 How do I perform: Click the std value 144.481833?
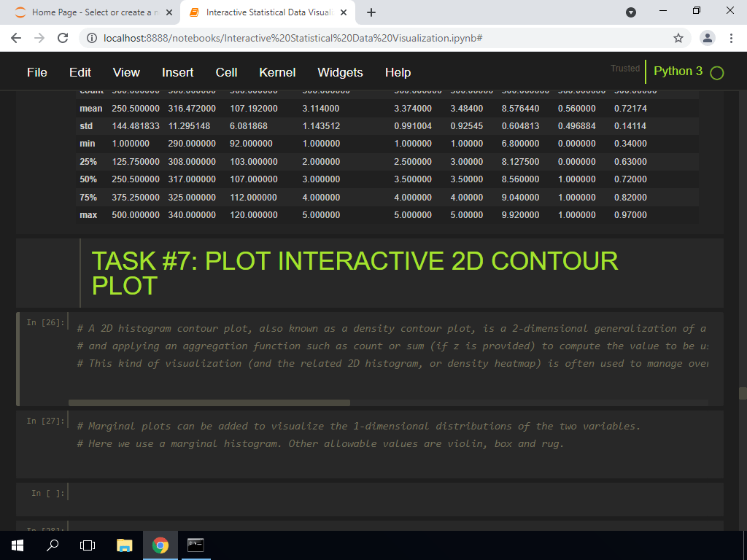136,126
